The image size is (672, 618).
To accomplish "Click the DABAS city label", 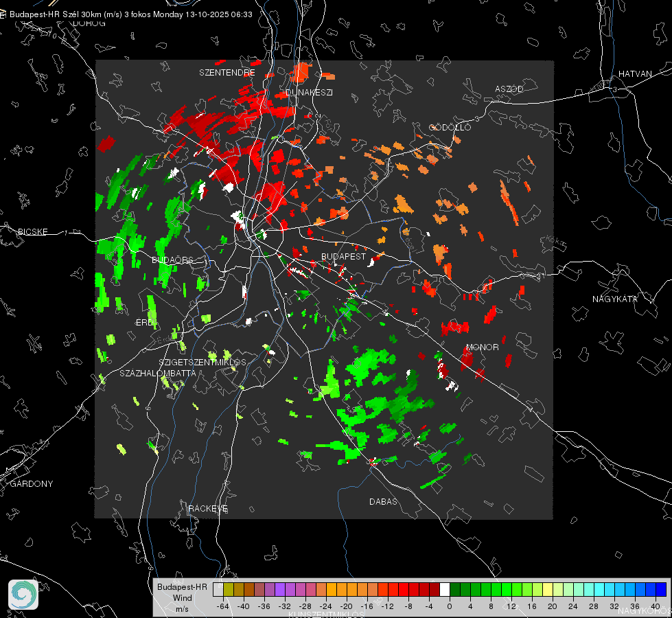I will tap(383, 502).
